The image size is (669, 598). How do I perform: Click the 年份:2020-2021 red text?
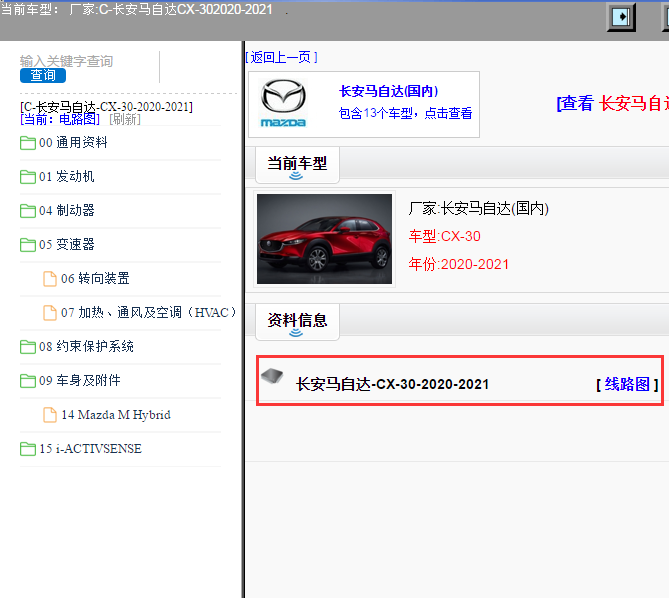(x=459, y=264)
